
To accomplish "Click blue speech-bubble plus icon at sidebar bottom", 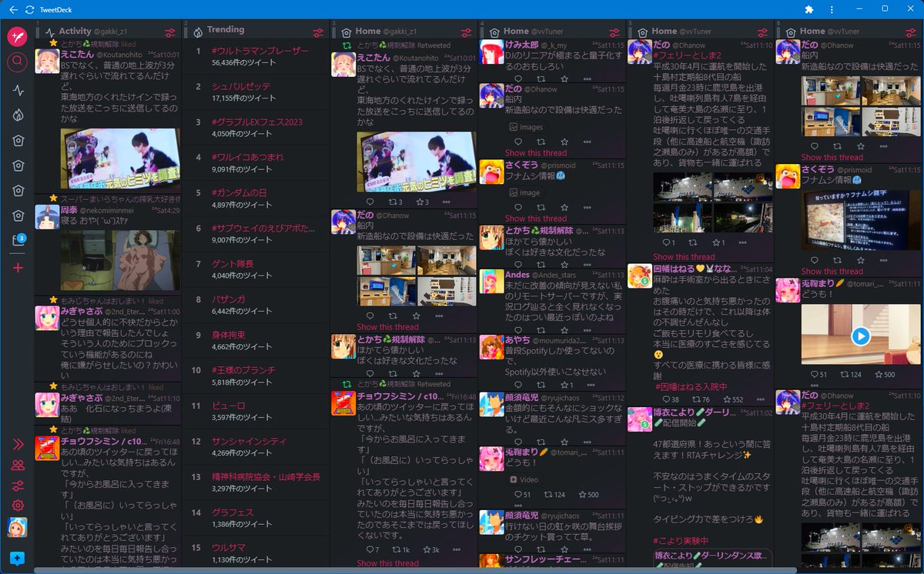I will (x=18, y=558).
